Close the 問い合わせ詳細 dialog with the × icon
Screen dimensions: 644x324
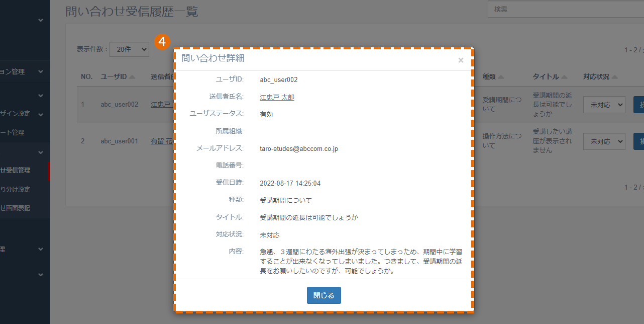[x=461, y=60]
